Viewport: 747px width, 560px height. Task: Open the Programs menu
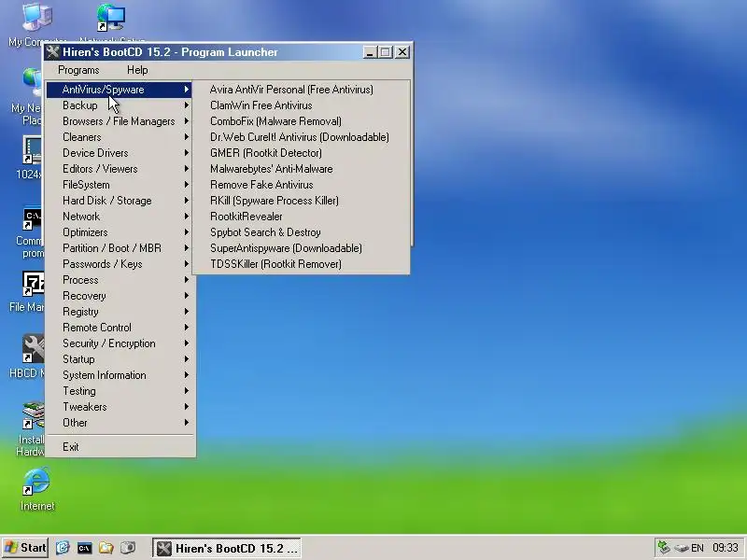point(78,70)
